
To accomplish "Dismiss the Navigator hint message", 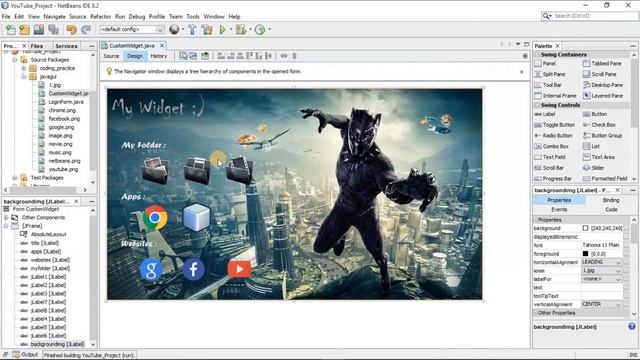I will click(522, 72).
